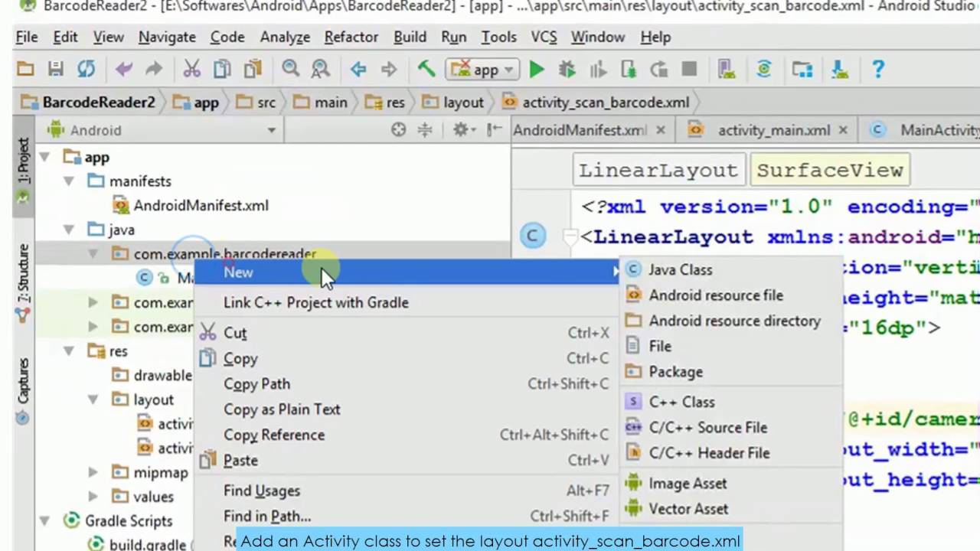The height and width of the screenshot is (551, 980).
Task: Click the Copy toolbar icon
Action: [x=222, y=70]
